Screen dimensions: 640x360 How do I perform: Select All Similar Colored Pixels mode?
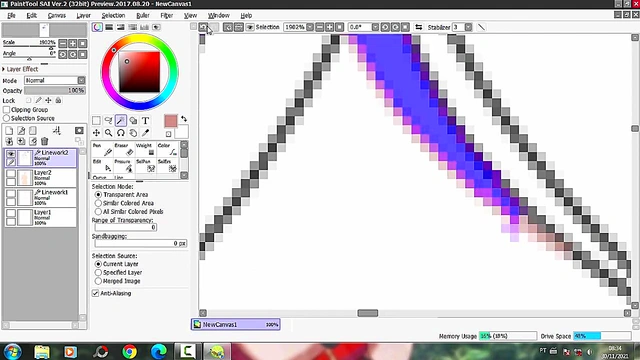click(x=98, y=211)
